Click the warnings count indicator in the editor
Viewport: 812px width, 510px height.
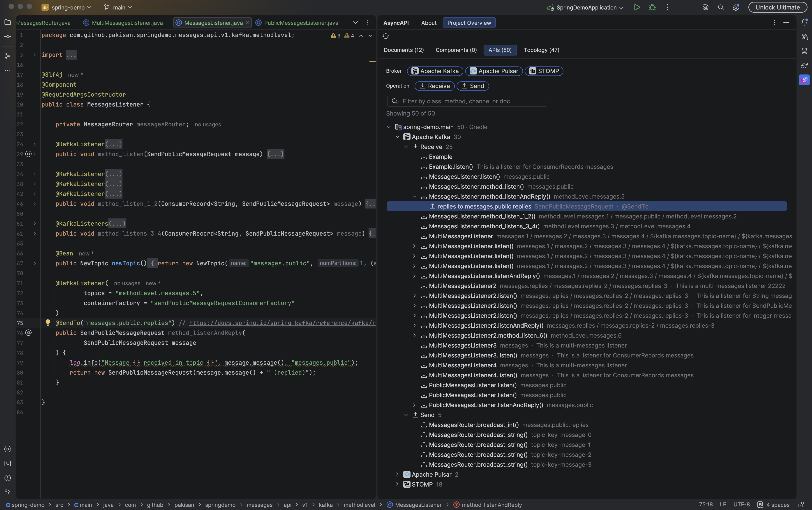[x=342, y=35]
